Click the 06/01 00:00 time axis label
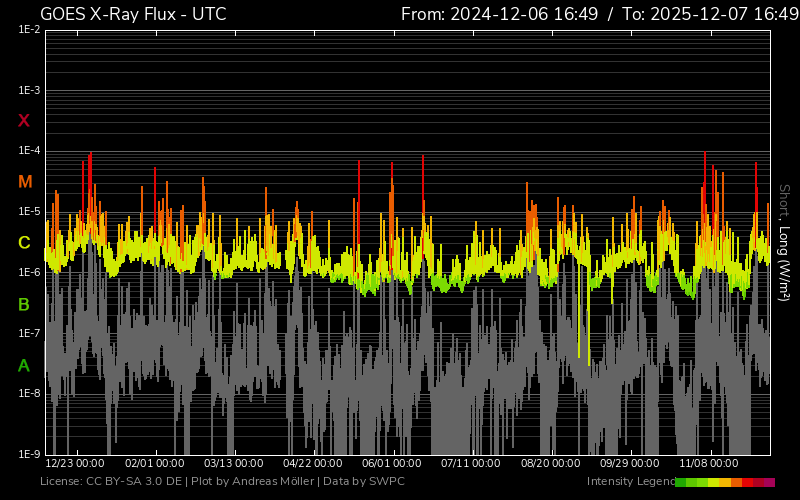 point(391,464)
